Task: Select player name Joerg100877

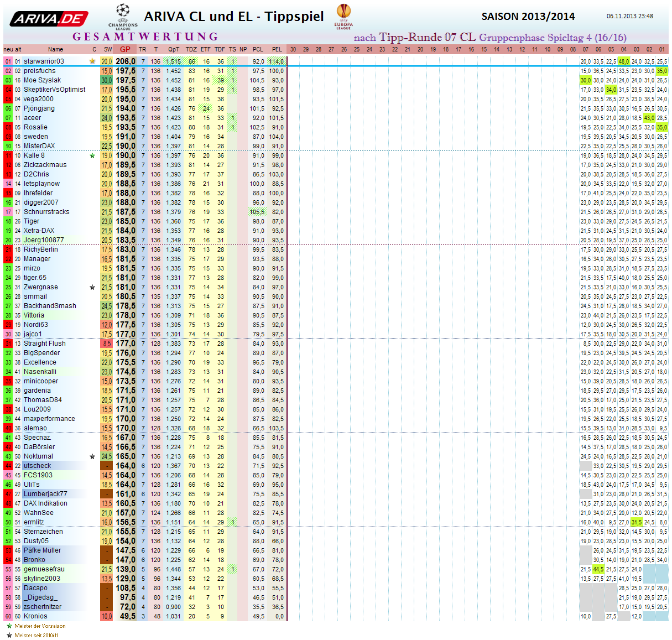Action: pyautogui.click(x=44, y=240)
